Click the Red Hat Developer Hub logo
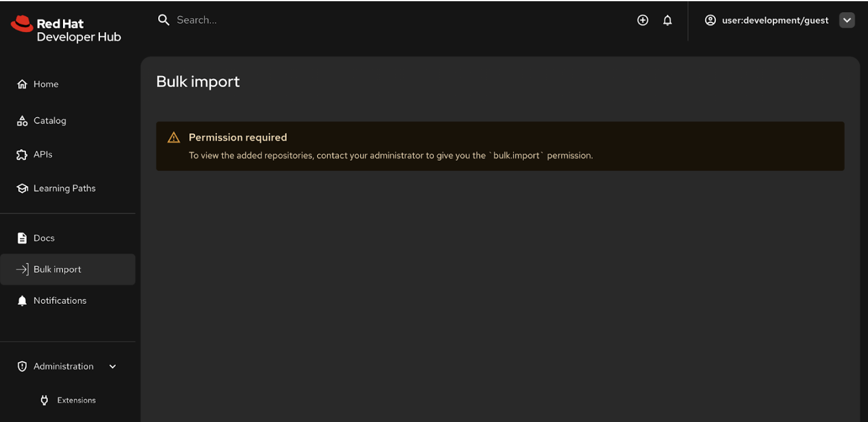 coord(65,30)
